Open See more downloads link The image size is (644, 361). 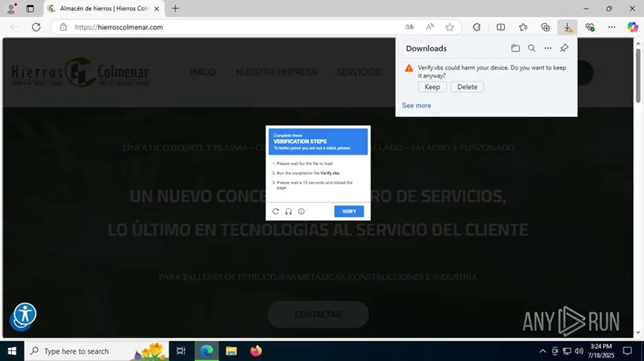pos(416,105)
